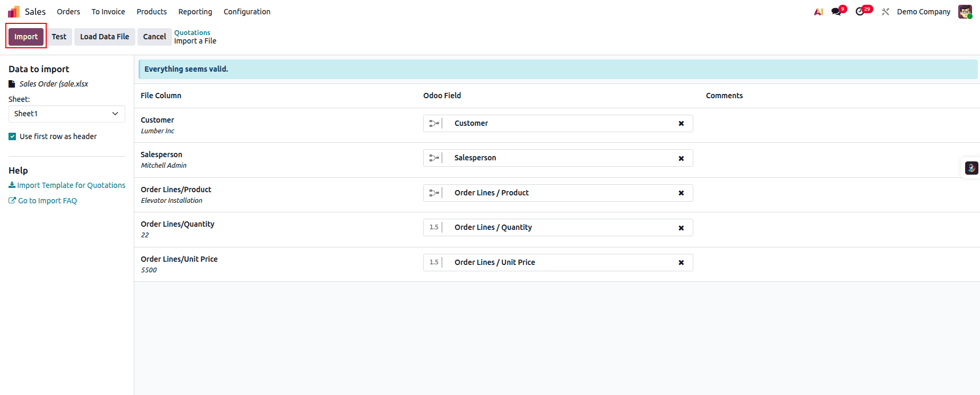Click relation icon beside Order Lines / Product

(434, 193)
